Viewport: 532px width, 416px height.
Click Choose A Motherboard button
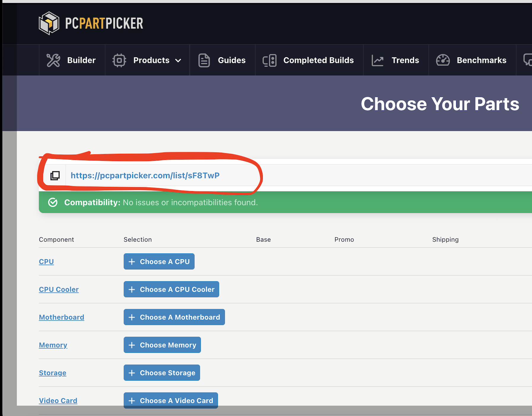174,317
